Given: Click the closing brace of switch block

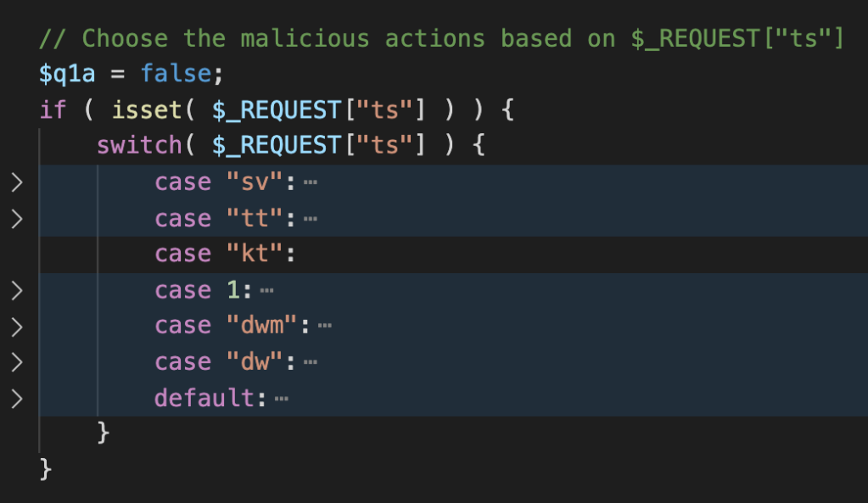Looking at the screenshot, I should [103, 433].
